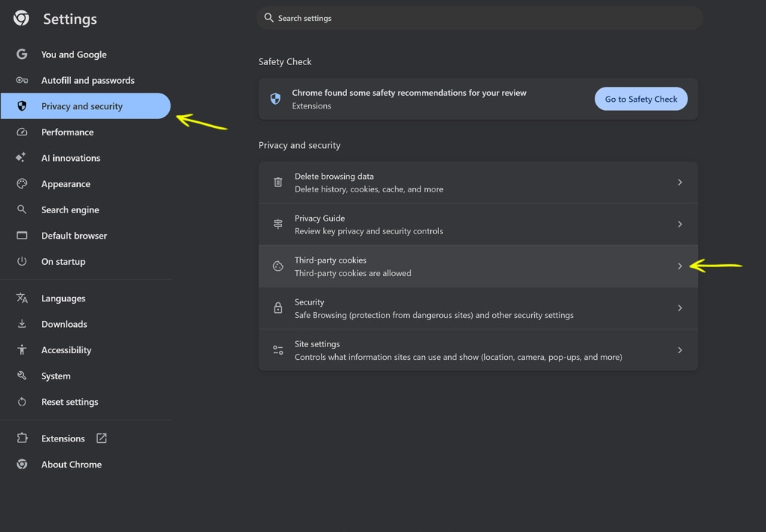The width and height of the screenshot is (766, 532).
Task: Open the Security row title
Action: pyautogui.click(x=309, y=302)
